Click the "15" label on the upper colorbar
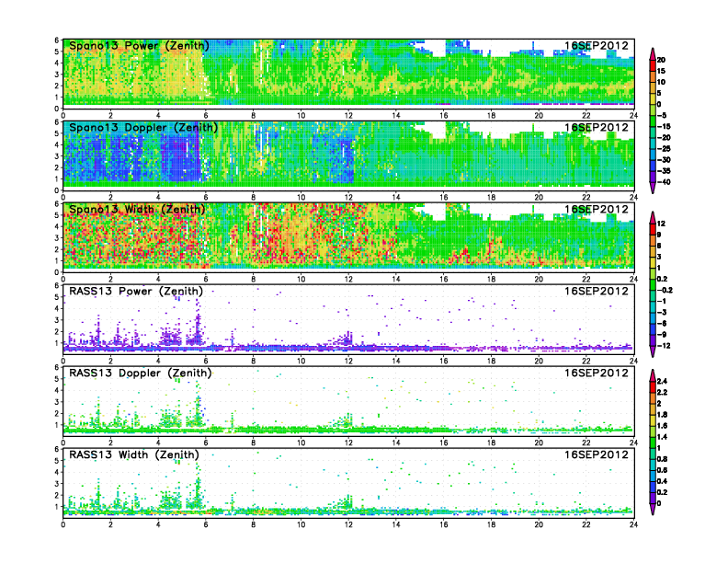 click(661, 71)
